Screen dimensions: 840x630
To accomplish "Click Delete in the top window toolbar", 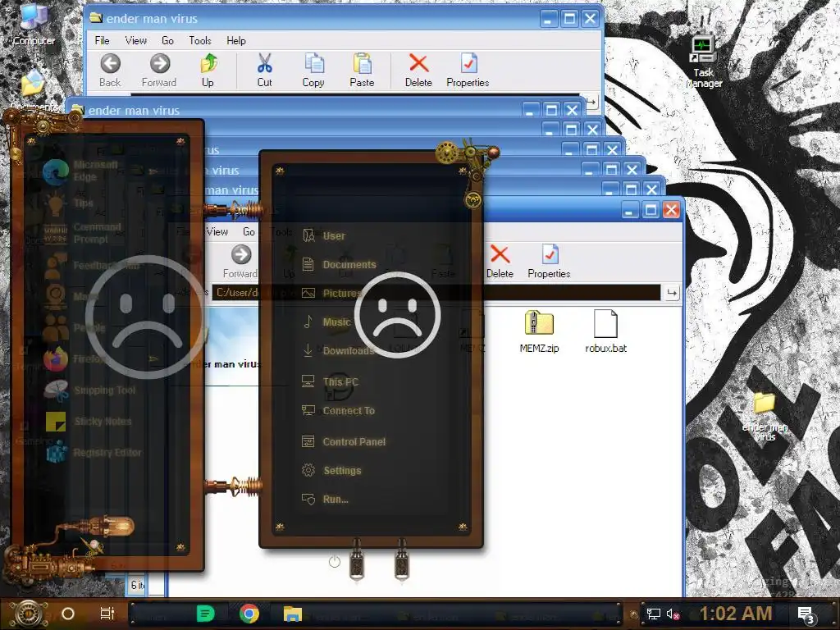I will point(418,71).
